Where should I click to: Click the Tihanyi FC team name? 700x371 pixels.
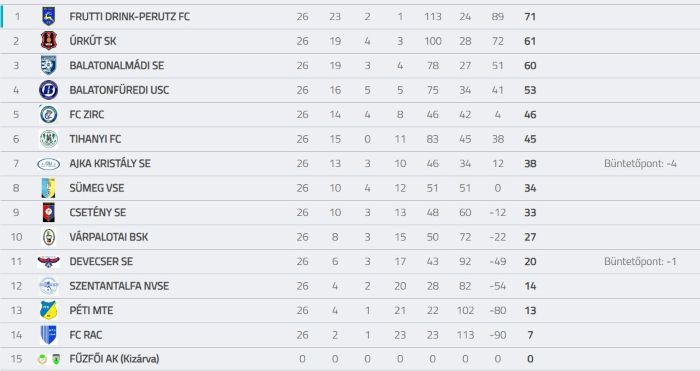(x=95, y=139)
